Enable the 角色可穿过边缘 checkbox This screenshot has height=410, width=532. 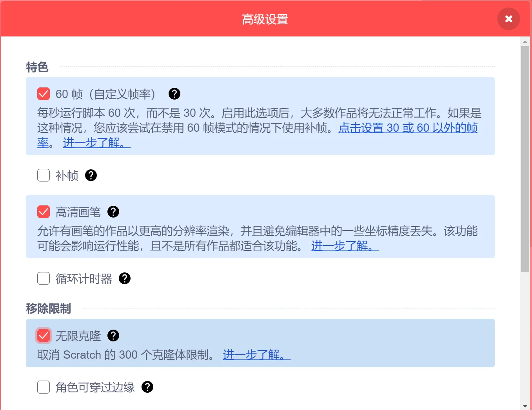(43, 387)
